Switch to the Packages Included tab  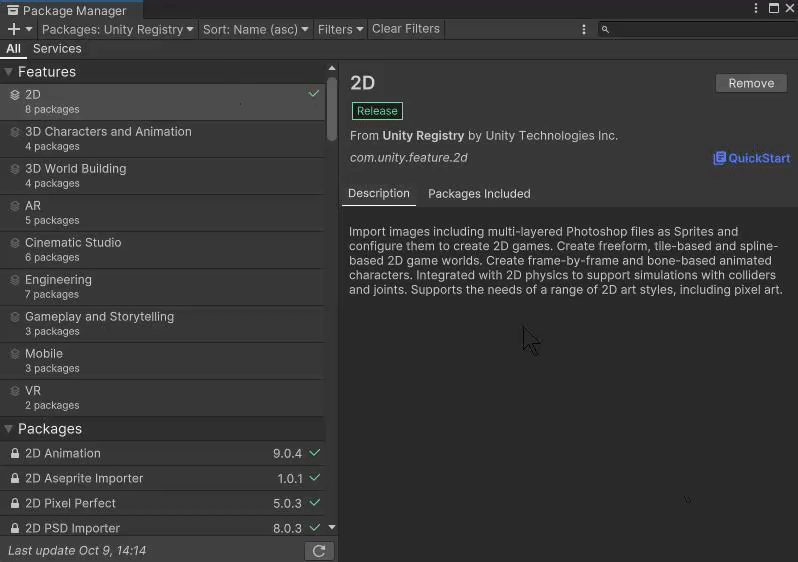tap(479, 194)
